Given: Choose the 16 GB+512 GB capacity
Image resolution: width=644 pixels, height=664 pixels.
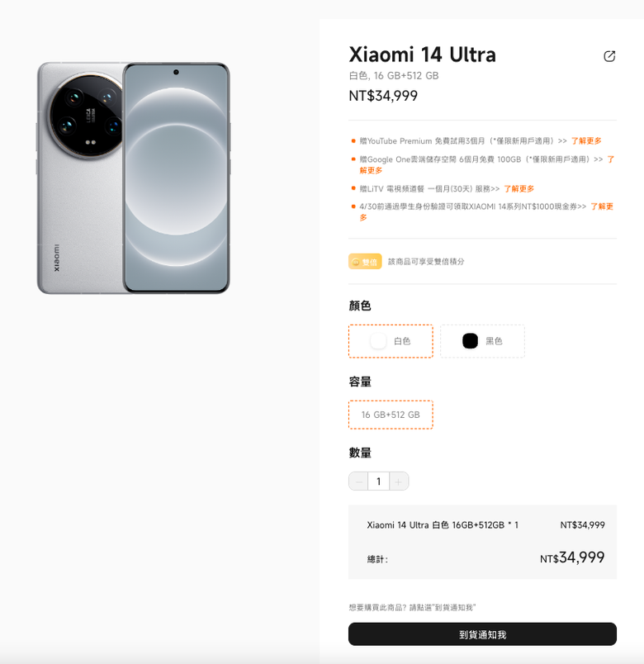Looking at the screenshot, I should tap(391, 415).
